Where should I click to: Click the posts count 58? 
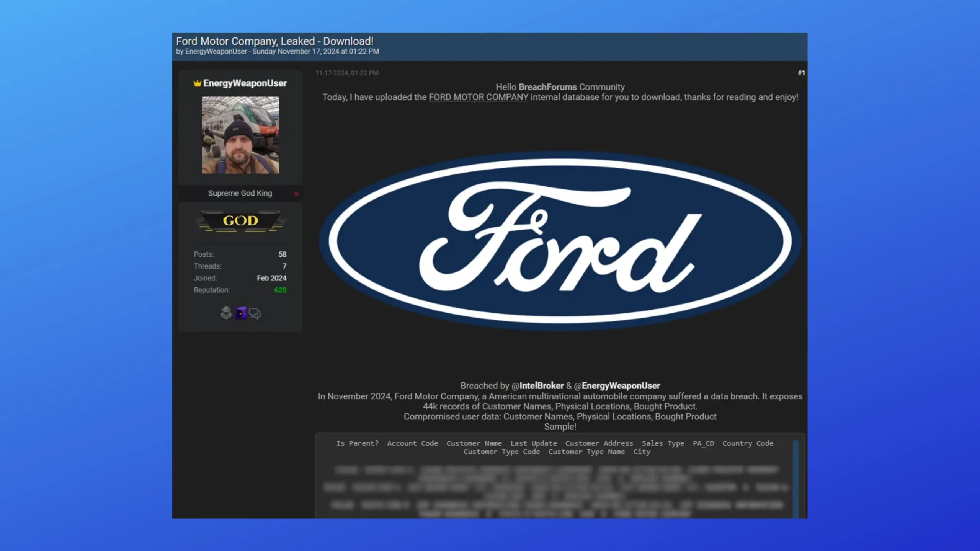click(283, 254)
